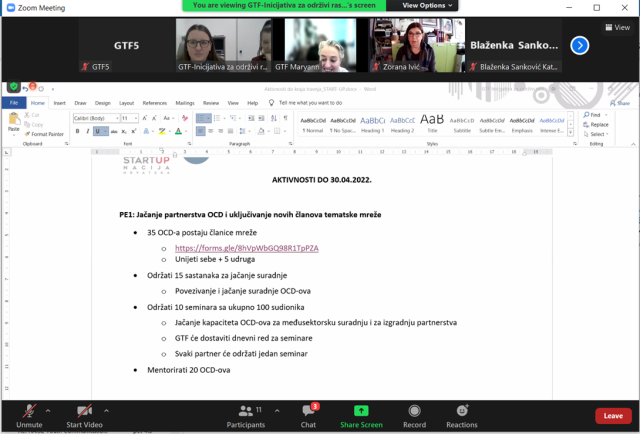Click the green encryption shield icon
The height and width of the screenshot is (434, 640).
pyautogui.click(x=13, y=86)
